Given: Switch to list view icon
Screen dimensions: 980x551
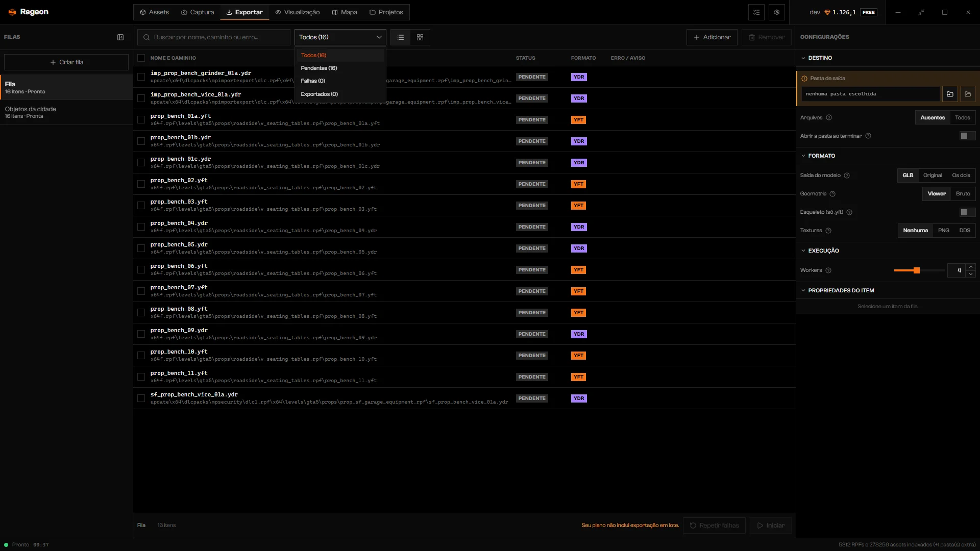Looking at the screenshot, I should (401, 37).
